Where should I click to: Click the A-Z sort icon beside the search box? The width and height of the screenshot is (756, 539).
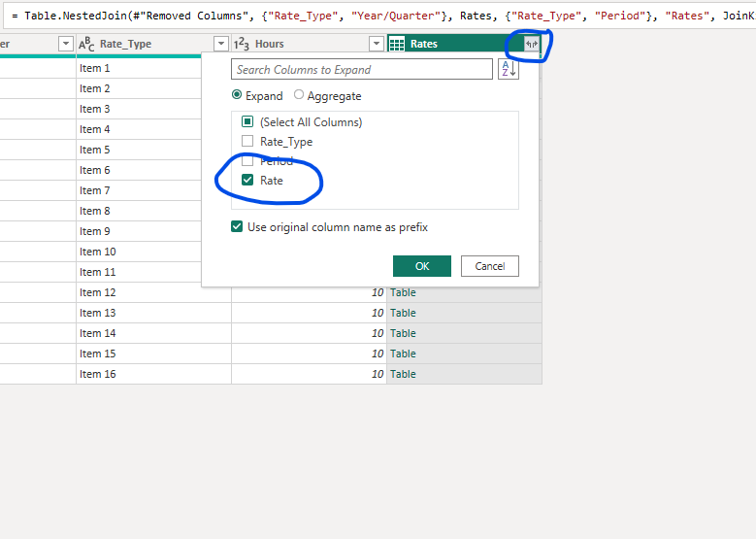tap(509, 69)
